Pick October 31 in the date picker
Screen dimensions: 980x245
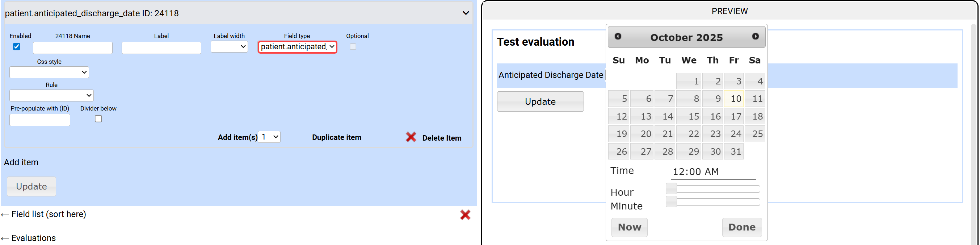pyautogui.click(x=734, y=151)
